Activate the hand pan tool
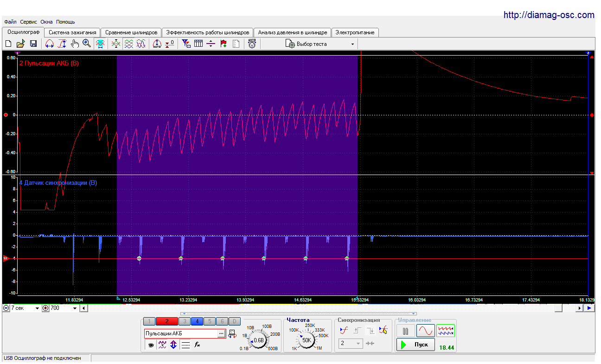Image resolution: width=601 pixels, height=364 pixels. (75, 44)
